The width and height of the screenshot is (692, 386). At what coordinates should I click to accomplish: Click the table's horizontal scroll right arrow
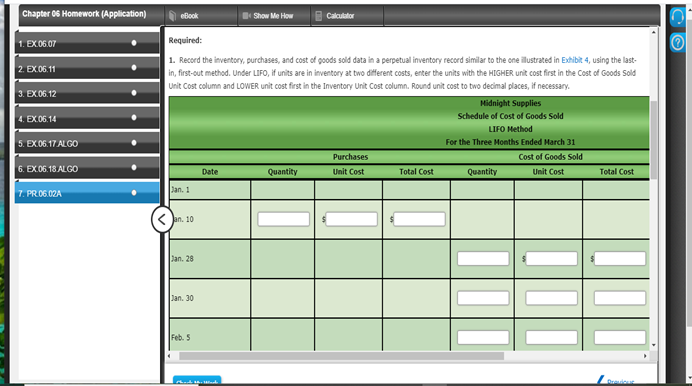[x=645, y=356]
